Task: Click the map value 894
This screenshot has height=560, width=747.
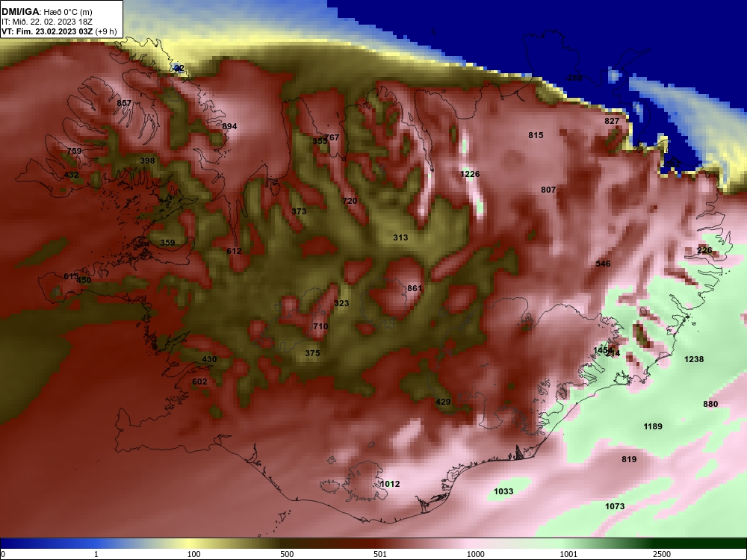Action: tap(229, 126)
